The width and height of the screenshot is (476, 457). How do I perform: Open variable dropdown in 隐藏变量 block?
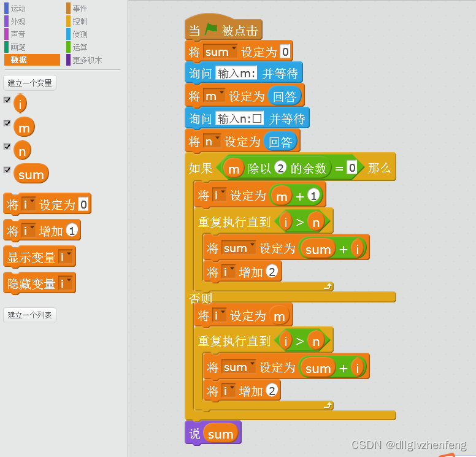[x=65, y=283]
